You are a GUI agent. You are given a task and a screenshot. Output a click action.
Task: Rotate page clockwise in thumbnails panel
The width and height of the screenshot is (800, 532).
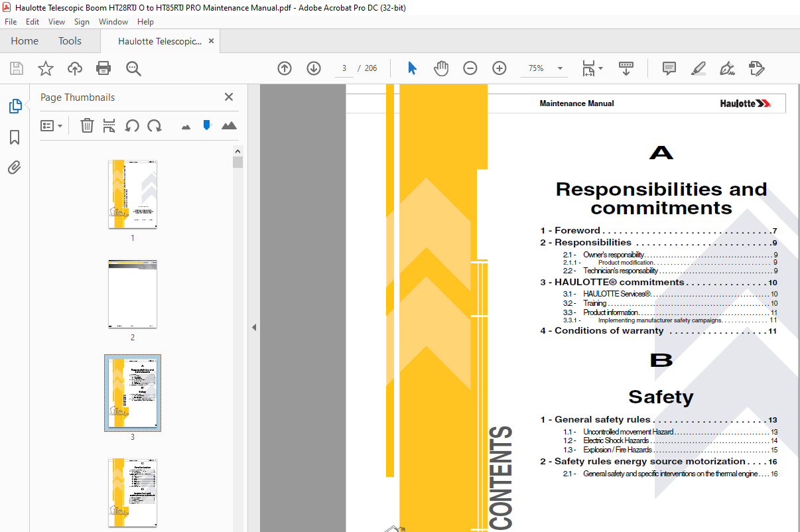(x=155, y=125)
